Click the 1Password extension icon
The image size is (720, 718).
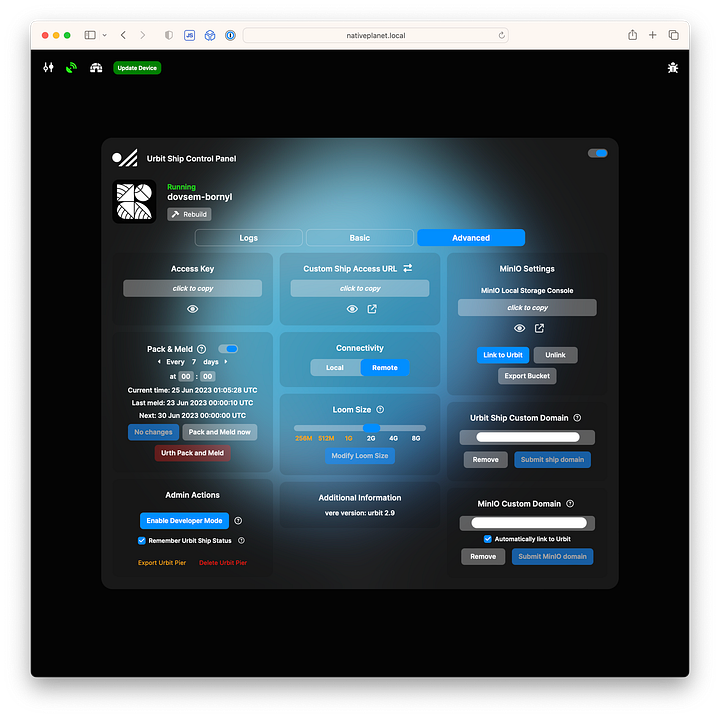[x=231, y=35]
